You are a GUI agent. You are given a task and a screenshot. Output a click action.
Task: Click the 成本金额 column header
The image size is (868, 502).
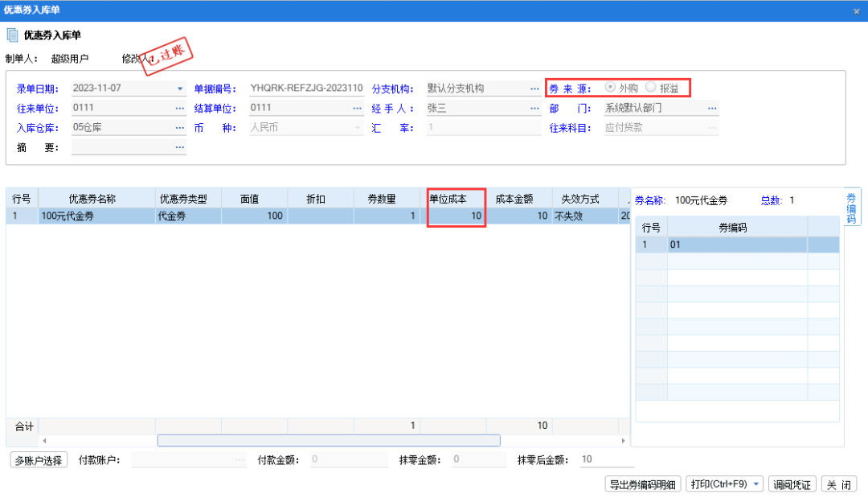(x=519, y=199)
